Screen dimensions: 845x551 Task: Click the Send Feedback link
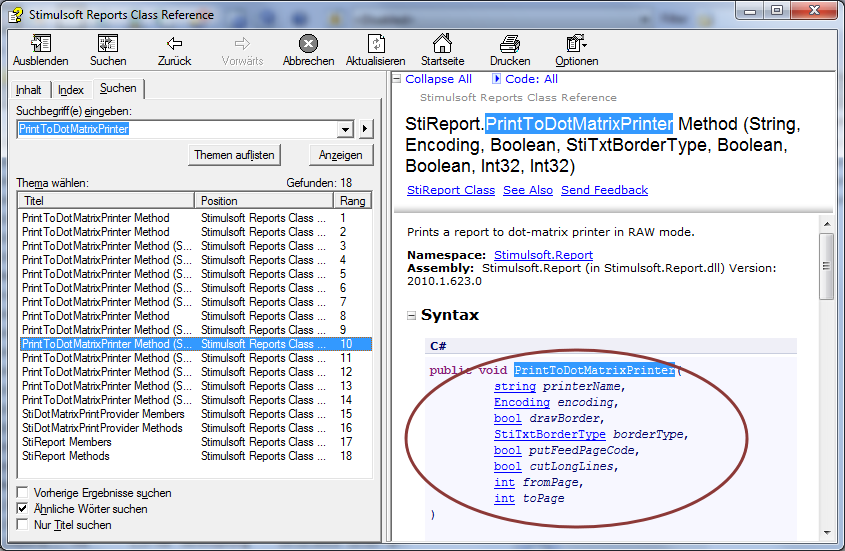[x=604, y=190]
